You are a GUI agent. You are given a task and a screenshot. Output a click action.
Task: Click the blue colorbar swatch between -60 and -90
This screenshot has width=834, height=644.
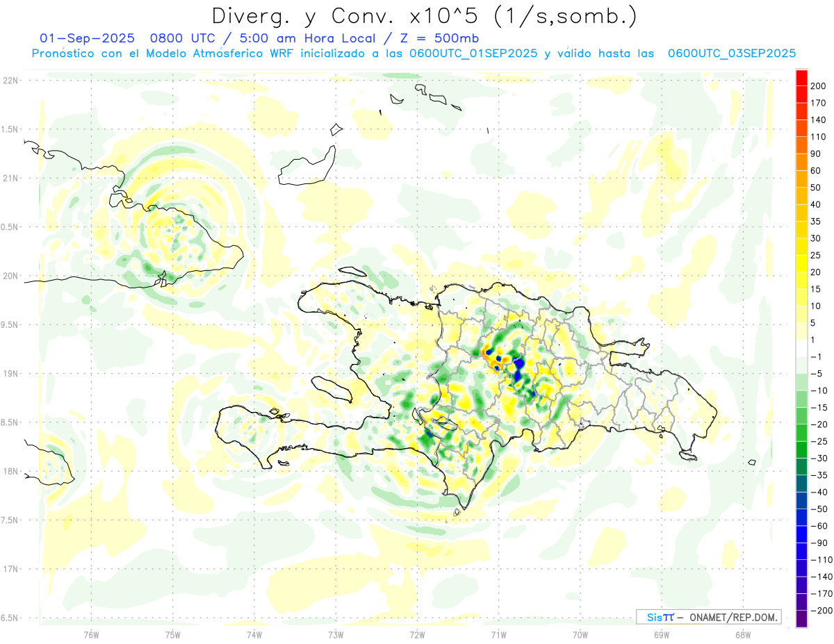[x=801, y=535]
